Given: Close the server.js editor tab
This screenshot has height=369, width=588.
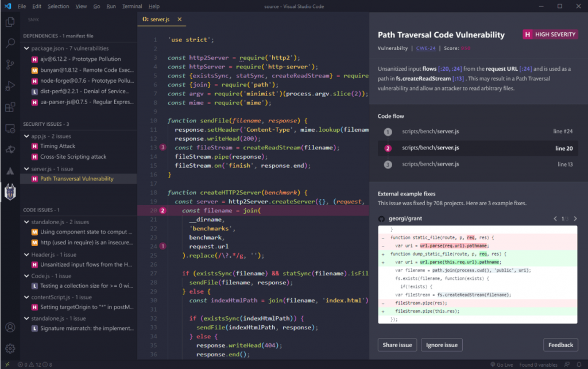Looking at the screenshot, I should tap(180, 19).
